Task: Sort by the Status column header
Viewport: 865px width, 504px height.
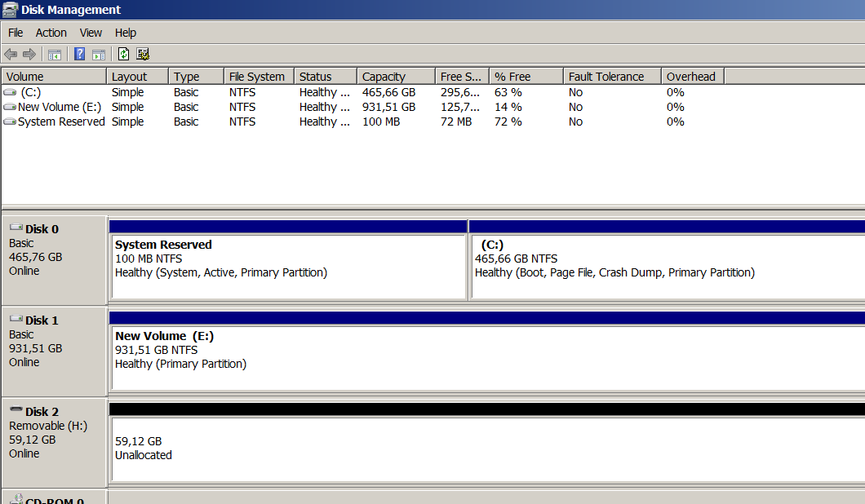Action: click(x=326, y=77)
